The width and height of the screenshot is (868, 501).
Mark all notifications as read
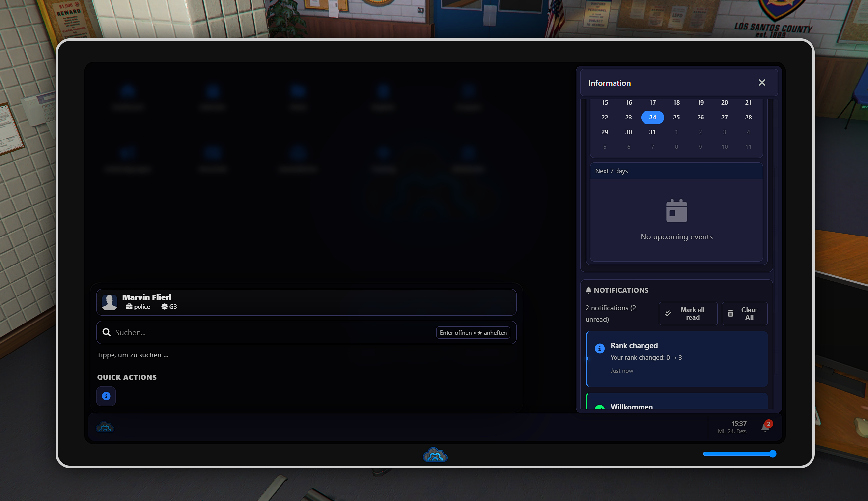click(x=688, y=314)
